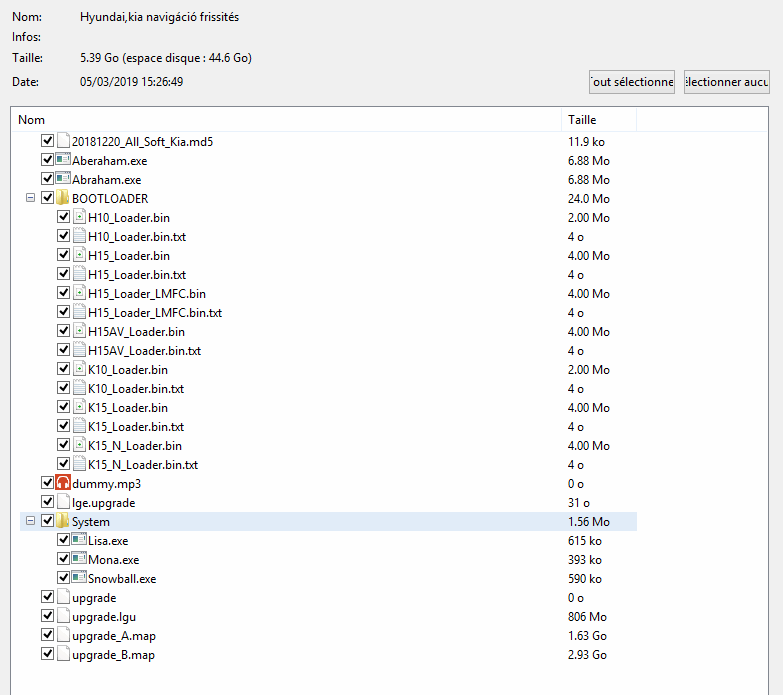Uncheck the upgrade_B.map checkbox

click(x=48, y=655)
